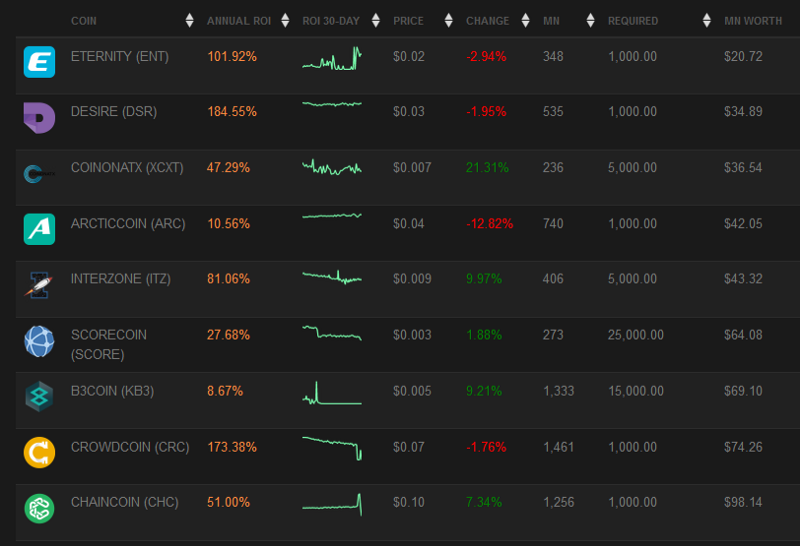Click the MN Worth column header
This screenshot has width=800, height=546.
click(753, 21)
